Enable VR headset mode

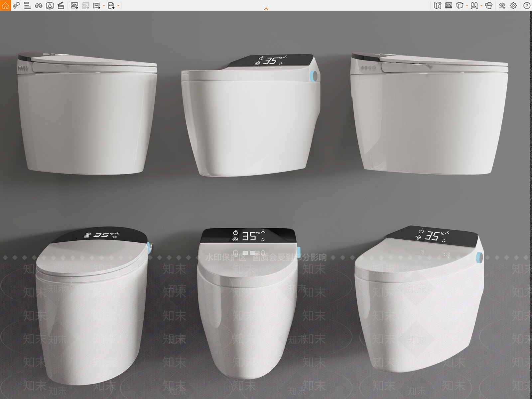(489, 5)
